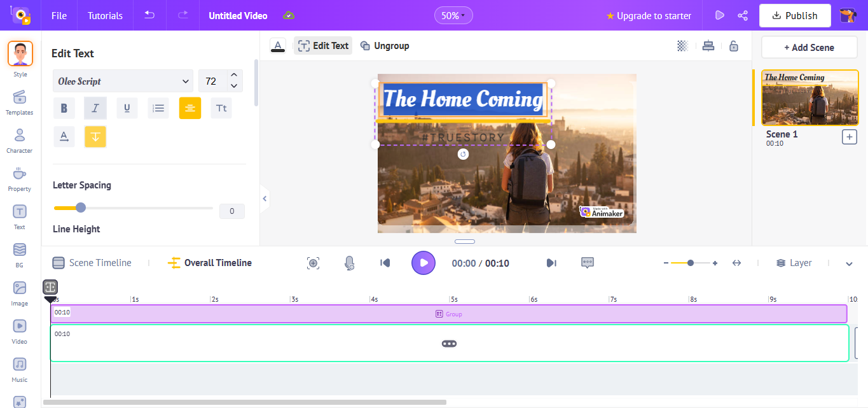The width and height of the screenshot is (868, 408).
Task: Click Ungroup in canvas toolbar
Action: [x=385, y=46]
